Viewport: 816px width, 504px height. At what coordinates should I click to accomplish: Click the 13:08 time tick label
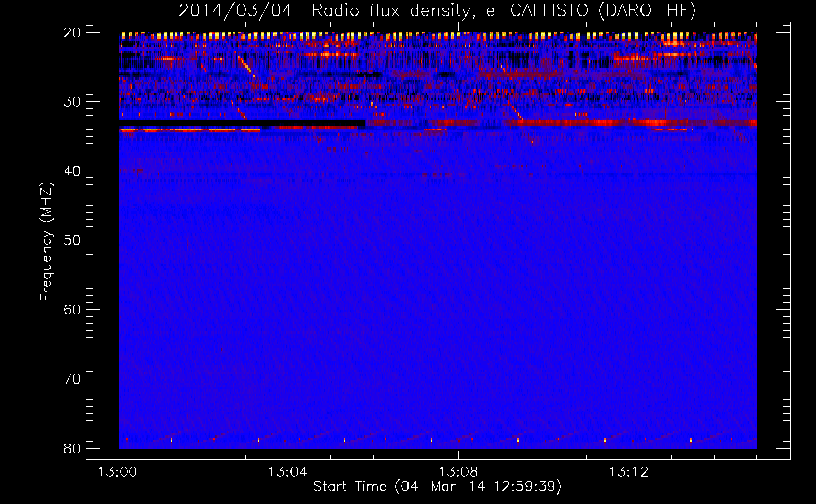pyautogui.click(x=458, y=472)
